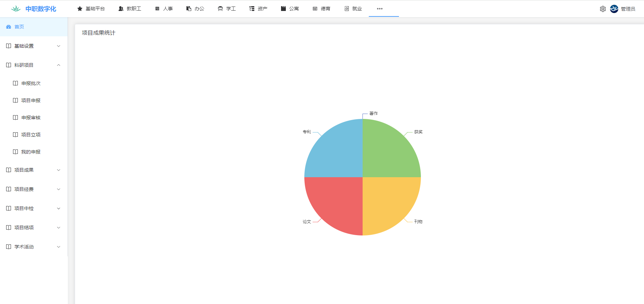Expand the 学术活动 chevron arrow
644x304 pixels.
point(59,247)
